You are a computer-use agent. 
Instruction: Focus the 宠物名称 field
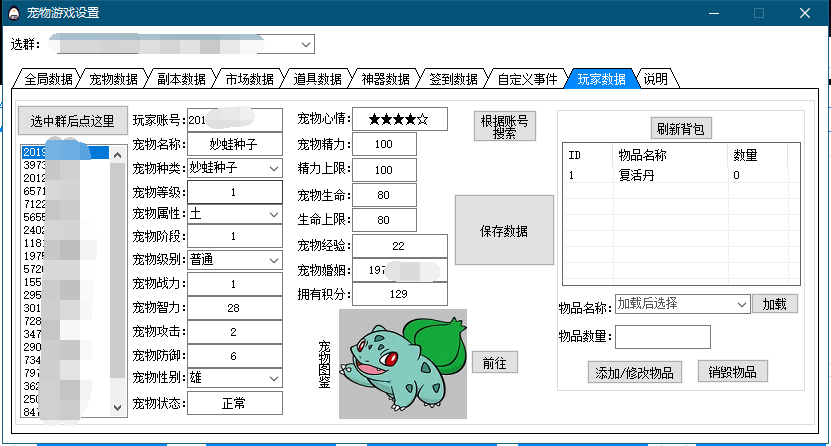point(235,144)
